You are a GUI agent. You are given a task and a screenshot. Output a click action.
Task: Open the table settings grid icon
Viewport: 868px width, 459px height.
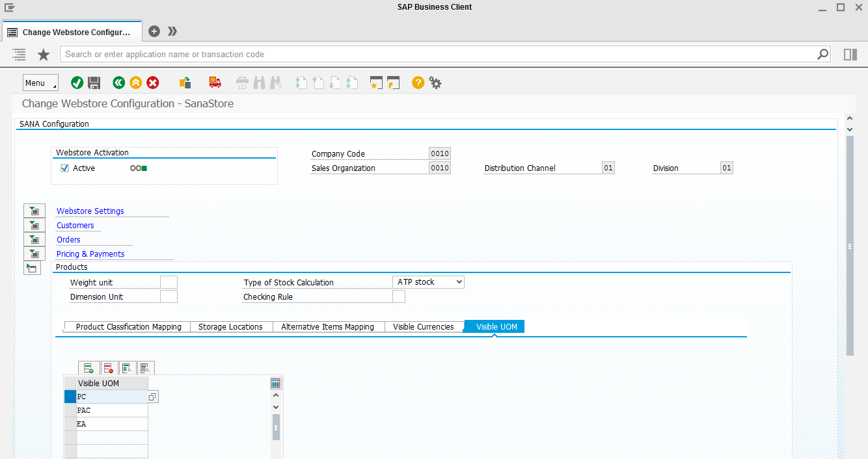[x=275, y=383]
